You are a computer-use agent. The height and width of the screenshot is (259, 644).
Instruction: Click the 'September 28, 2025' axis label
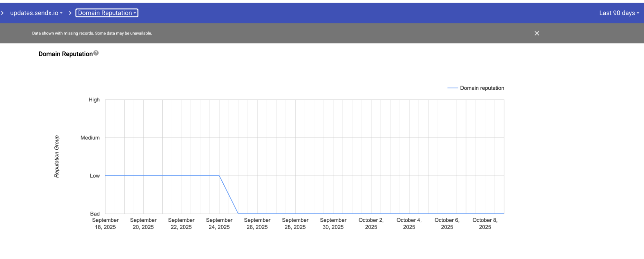(295, 224)
